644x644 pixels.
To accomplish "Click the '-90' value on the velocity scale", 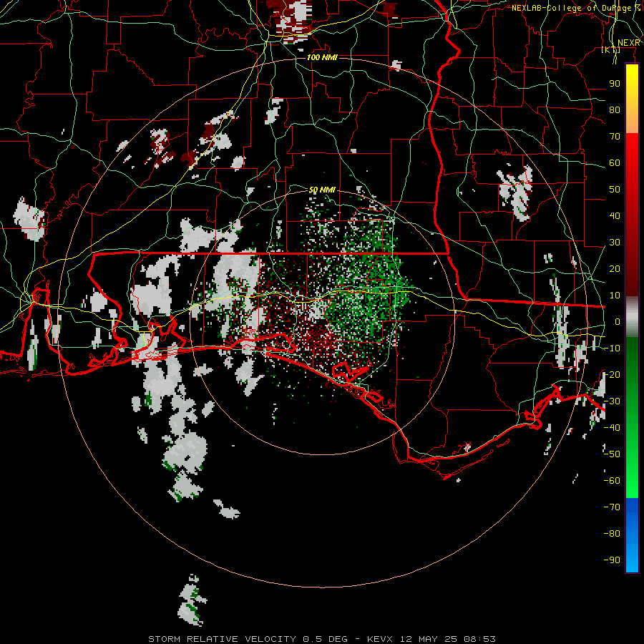I will click(x=612, y=560).
